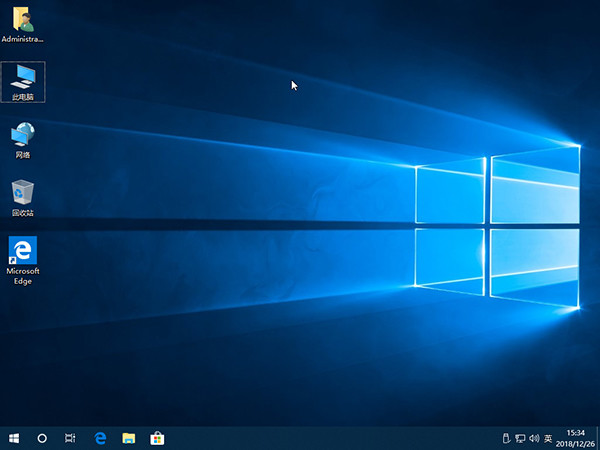
Task: Open the Start menu
Action: pos(14,438)
